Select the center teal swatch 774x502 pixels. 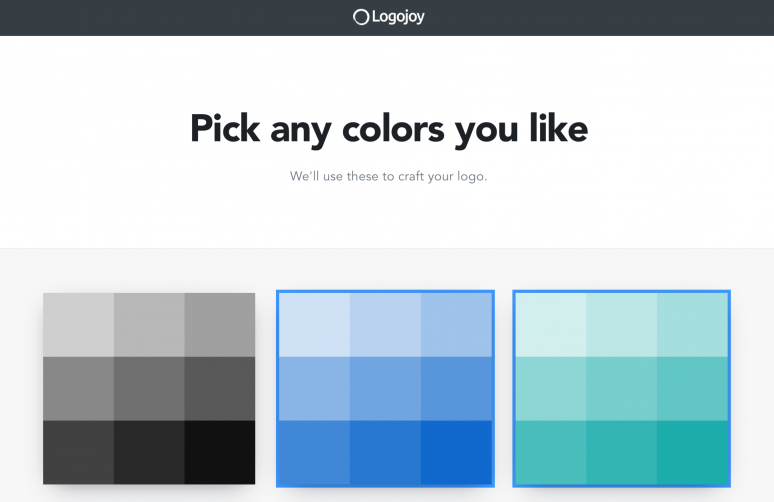tap(621, 388)
